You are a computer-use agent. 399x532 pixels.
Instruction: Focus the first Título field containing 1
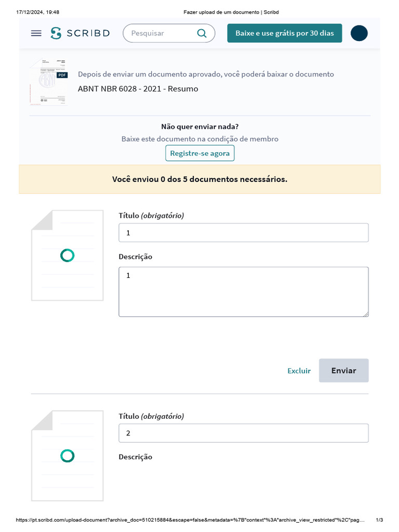coord(243,233)
